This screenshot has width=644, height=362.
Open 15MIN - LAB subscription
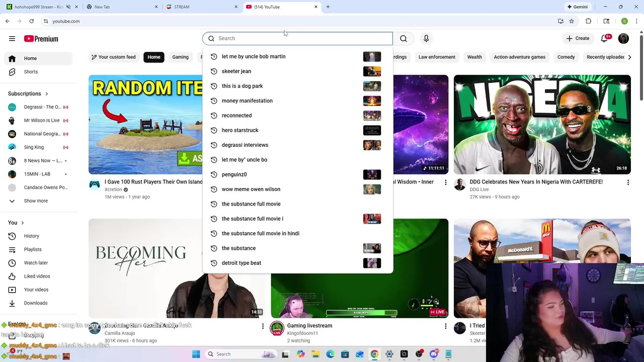pos(39,174)
